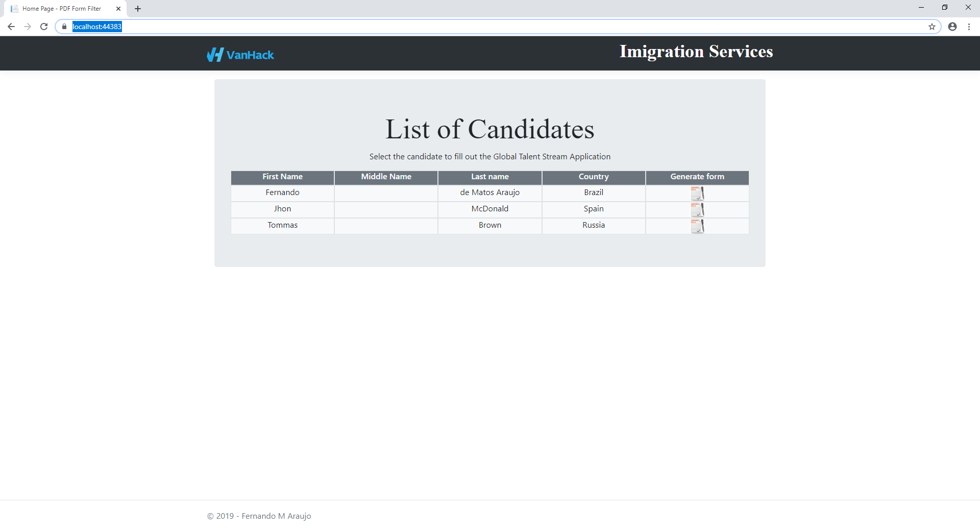Restore down the browser window
The image size is (980, 531).
click(x=945, y=8)
